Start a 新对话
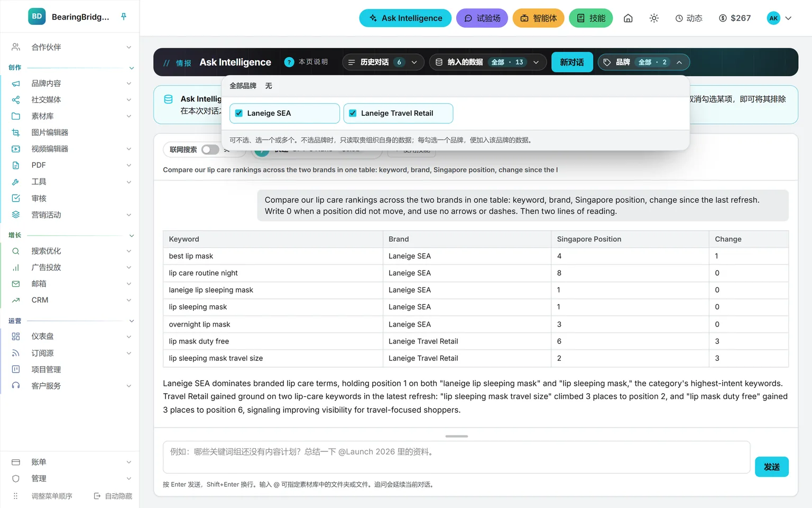Viewport: 812px width, 508px height. click(x=572, y=62)
